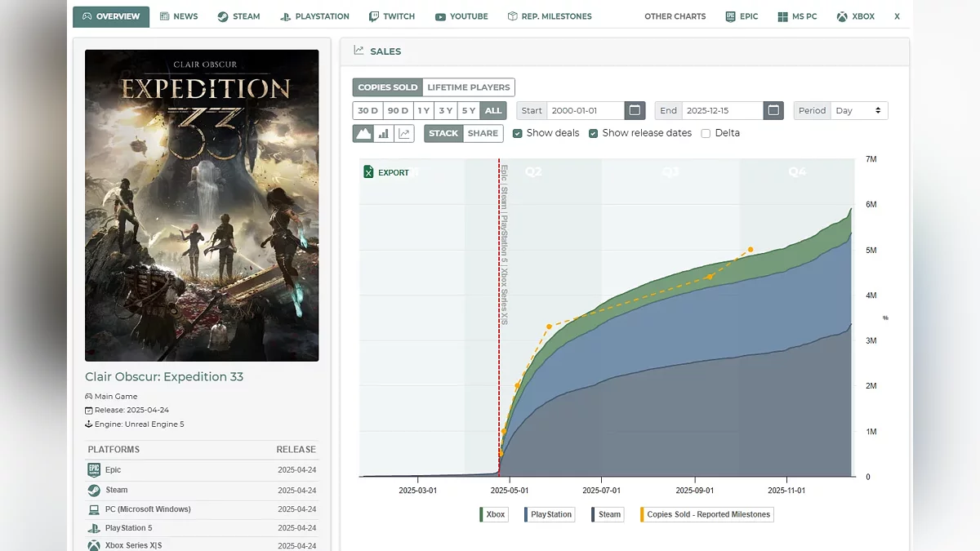Switch to line chart view icon
980x551 pixels.
pyautogui.click(x=404, y=133)
